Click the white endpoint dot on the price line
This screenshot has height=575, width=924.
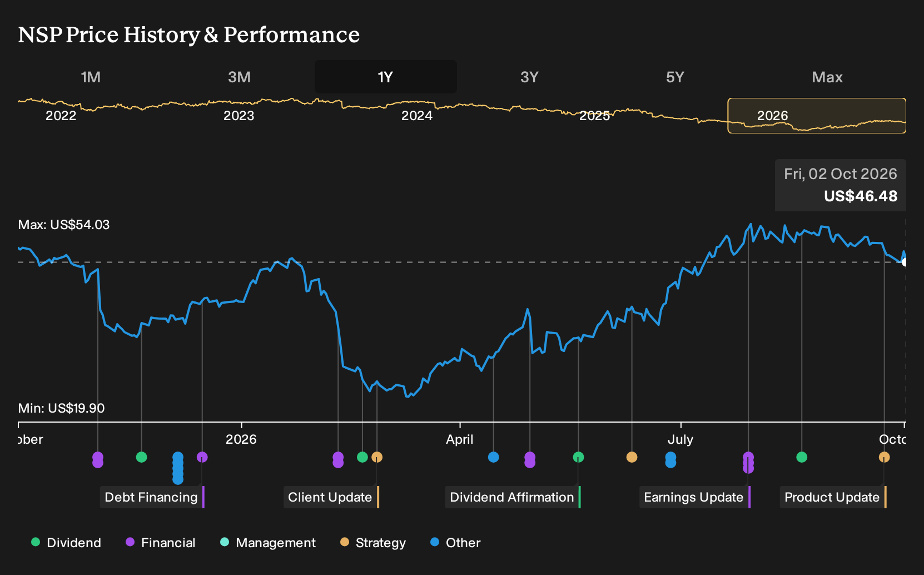tap(905, 262)
